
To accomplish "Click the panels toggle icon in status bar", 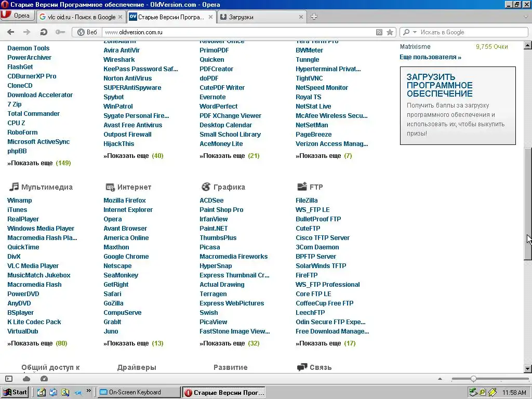I will click(x=9, y=379).
